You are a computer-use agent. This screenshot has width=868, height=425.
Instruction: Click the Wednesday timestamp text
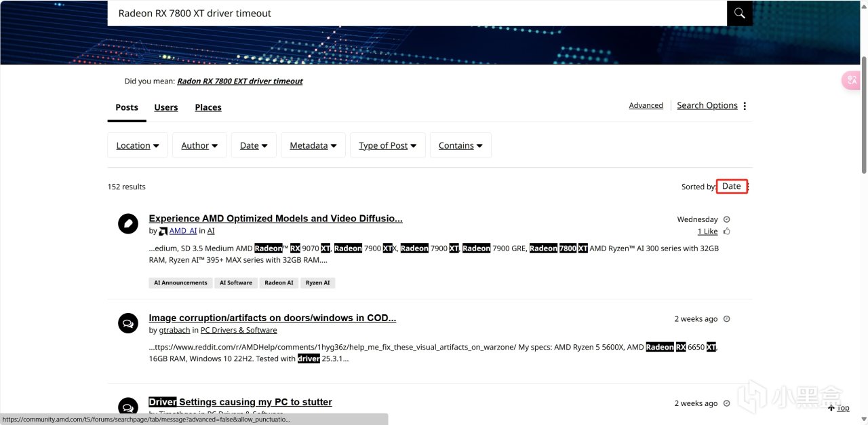[x=697, y=219]
